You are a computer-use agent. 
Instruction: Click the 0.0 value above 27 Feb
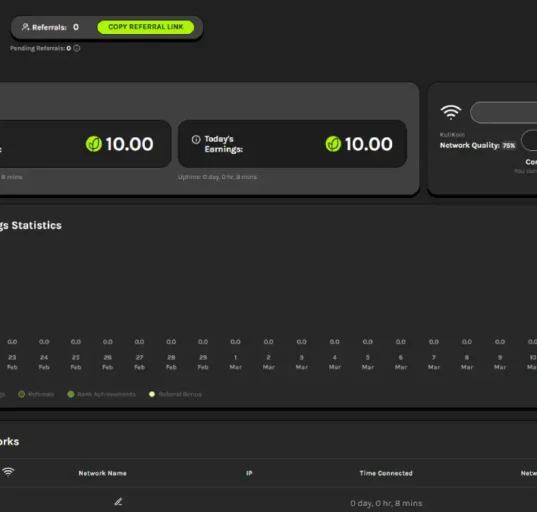click(x=139, y=342)
